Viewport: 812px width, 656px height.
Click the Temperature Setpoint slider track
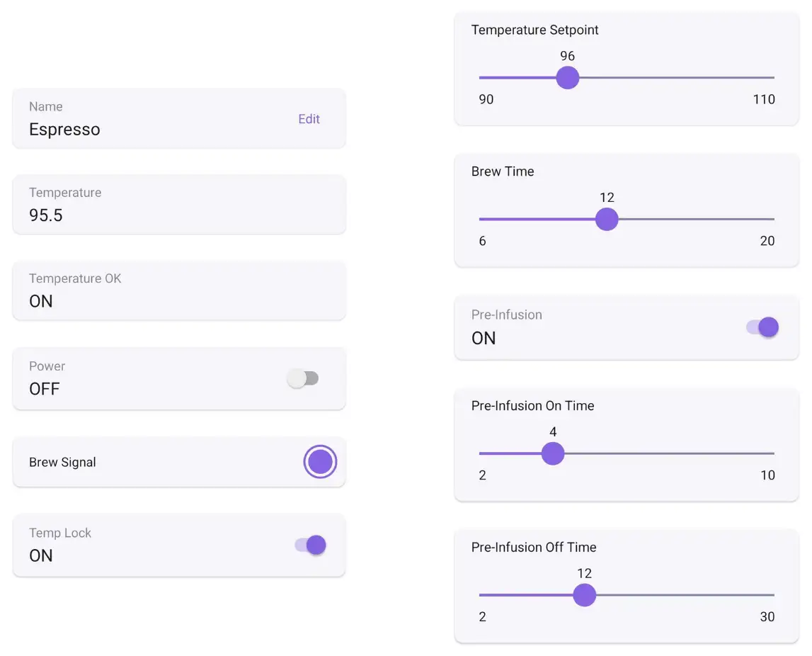click(673, 77)
